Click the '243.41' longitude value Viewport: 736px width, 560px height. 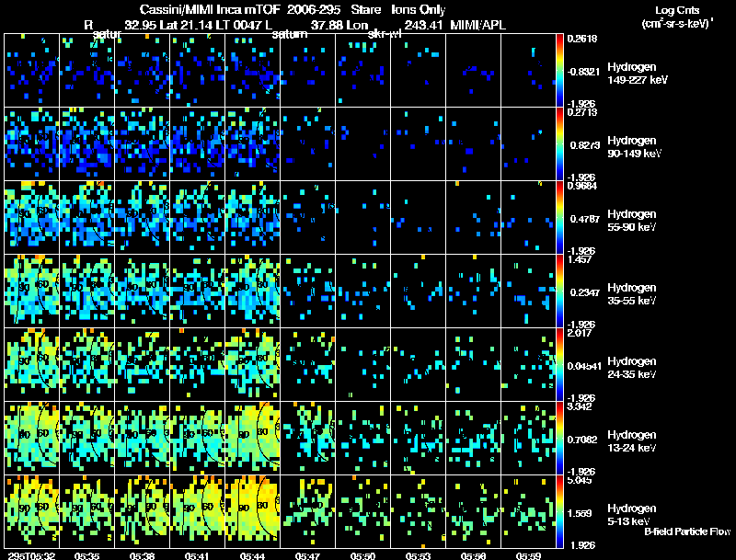[423, 25]
